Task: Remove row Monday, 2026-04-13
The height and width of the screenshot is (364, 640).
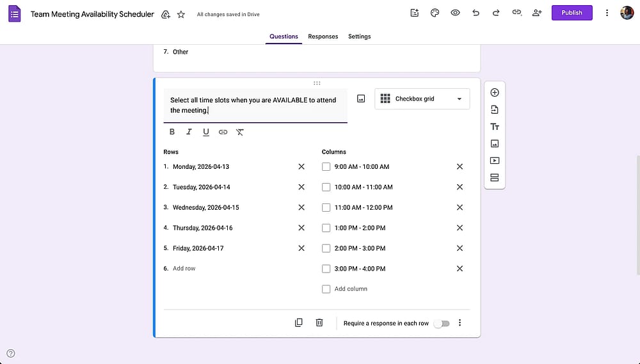Action: [301, 166]
